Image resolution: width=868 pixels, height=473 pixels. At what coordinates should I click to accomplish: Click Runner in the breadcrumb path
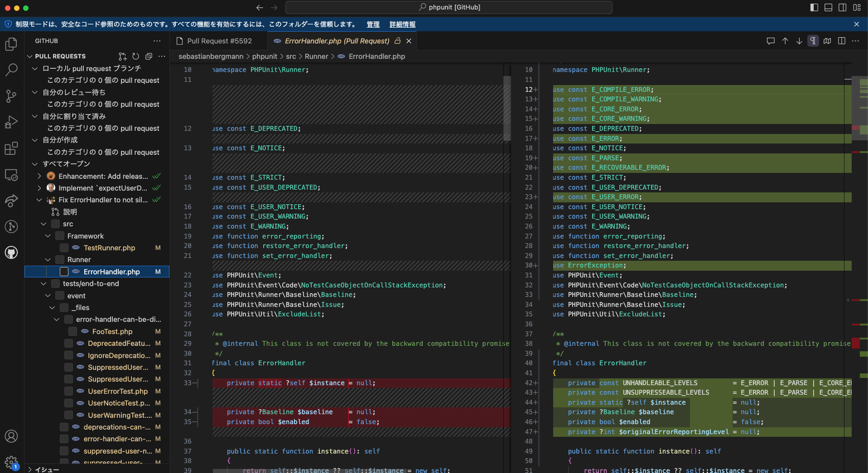pyautogui.click(x=316, y=56)
